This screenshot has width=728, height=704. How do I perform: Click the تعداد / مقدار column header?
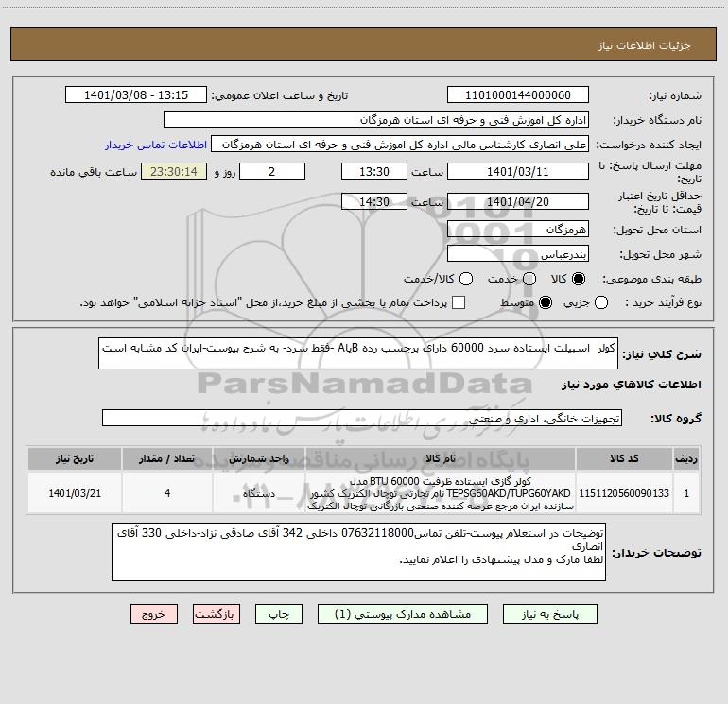[x=167, y=458]
